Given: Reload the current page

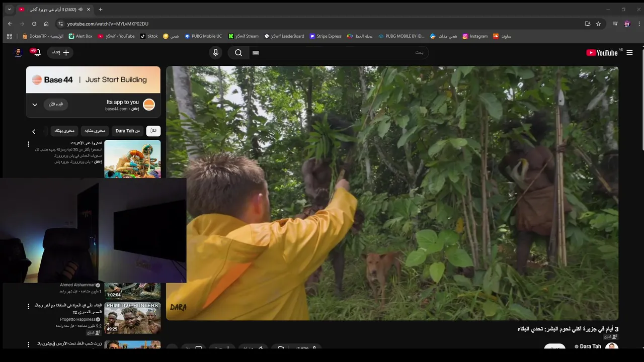Looking at the screenshot, I should click(x=34, y=24).
